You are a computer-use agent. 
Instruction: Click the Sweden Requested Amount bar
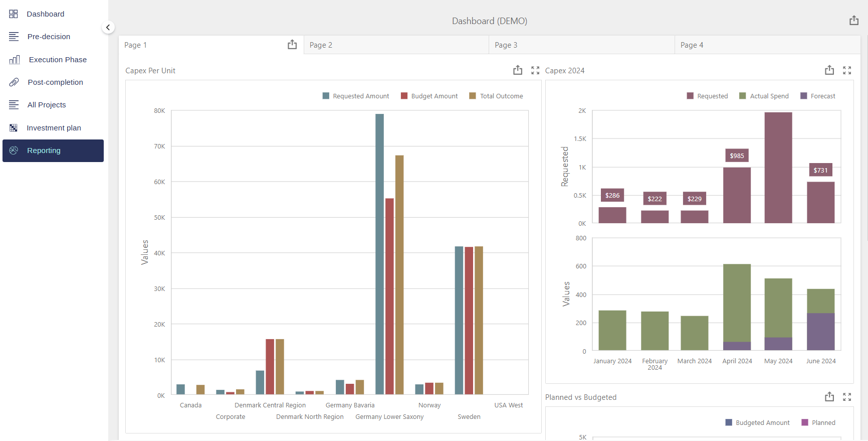point(459,320)
